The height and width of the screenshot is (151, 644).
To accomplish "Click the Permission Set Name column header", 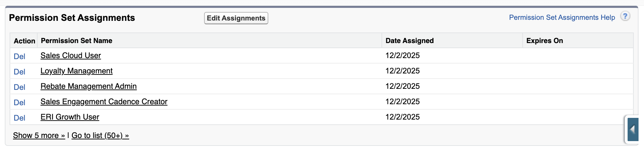I will [x=77, y=41].
